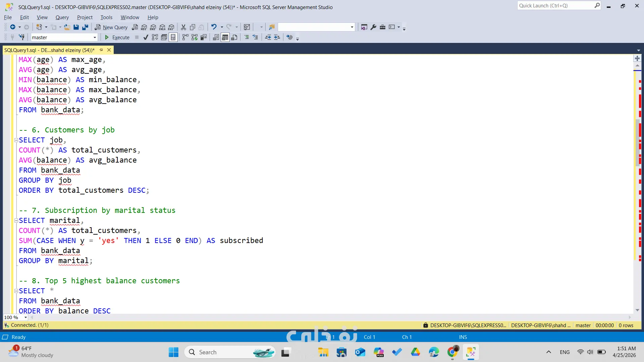Viewport: 644px width, 362px height.
Task: Display the Estimated Execution Plan
Action: point(155,37)
